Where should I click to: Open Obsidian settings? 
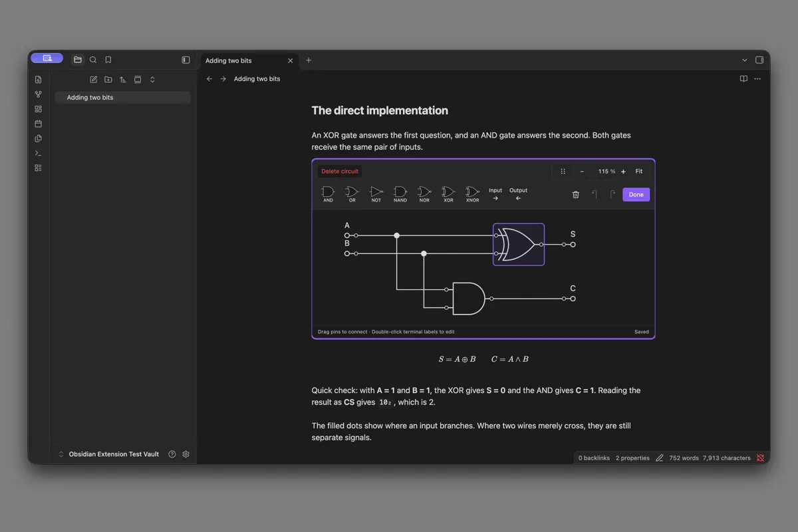pyautogui.click(x=186, y=454)
